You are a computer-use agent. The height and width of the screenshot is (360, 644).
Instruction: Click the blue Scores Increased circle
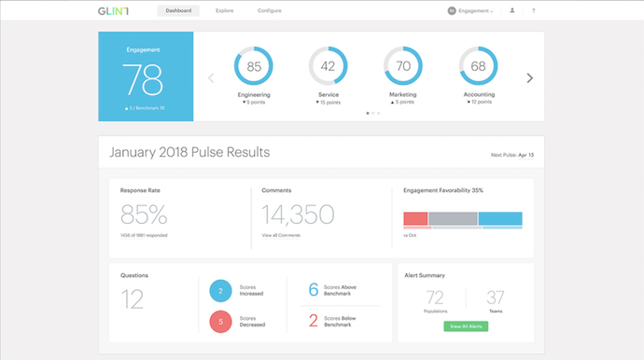(220, 291)
